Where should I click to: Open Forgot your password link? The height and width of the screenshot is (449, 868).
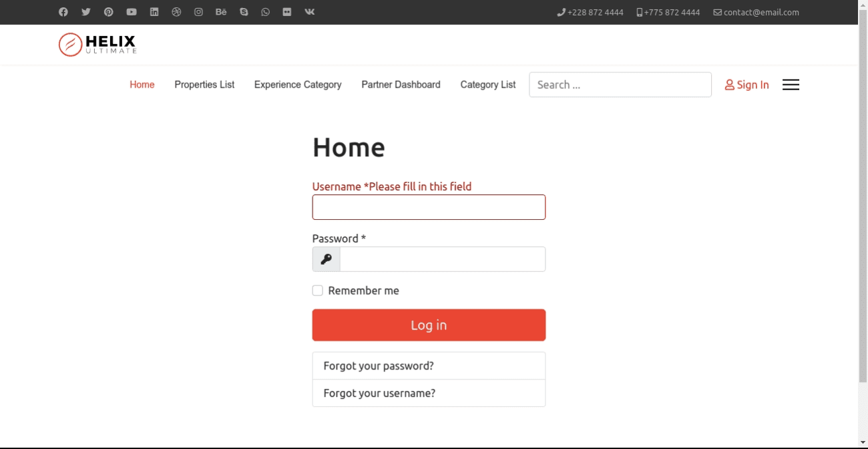[x=429, y=366]
